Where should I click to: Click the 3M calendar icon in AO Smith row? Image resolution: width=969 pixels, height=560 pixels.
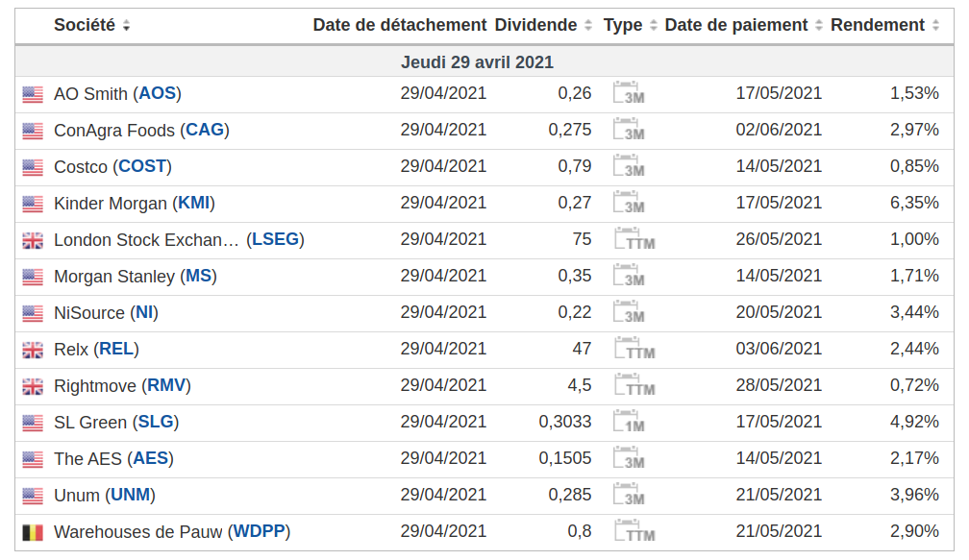click(629, 92)
